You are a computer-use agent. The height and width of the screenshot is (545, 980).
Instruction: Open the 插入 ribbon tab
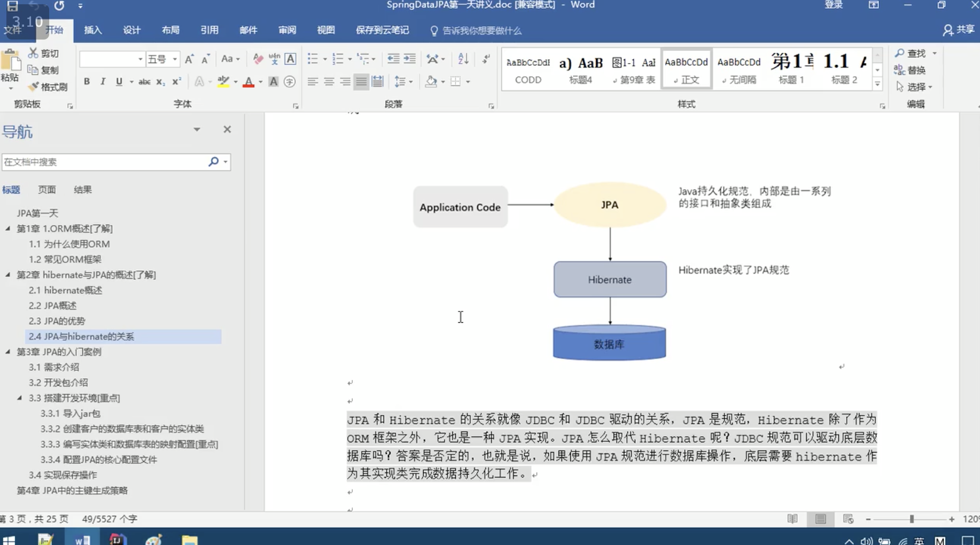(93, 30)
